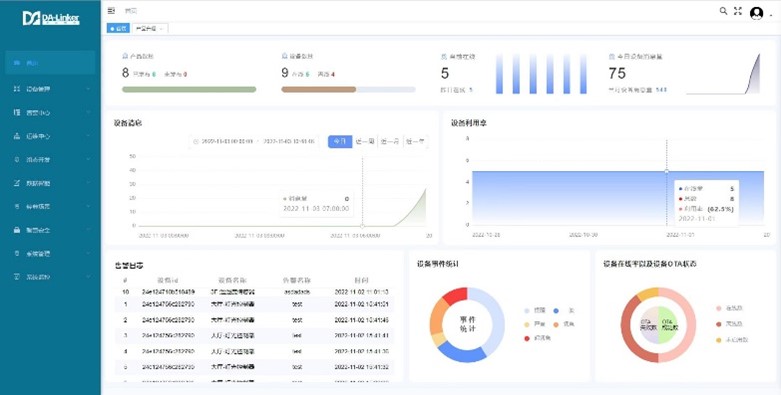781x395 pixels.
Task: Enter fullscreen mode with the expand icon
Action: pyautogui.click(x=738, y=11)
